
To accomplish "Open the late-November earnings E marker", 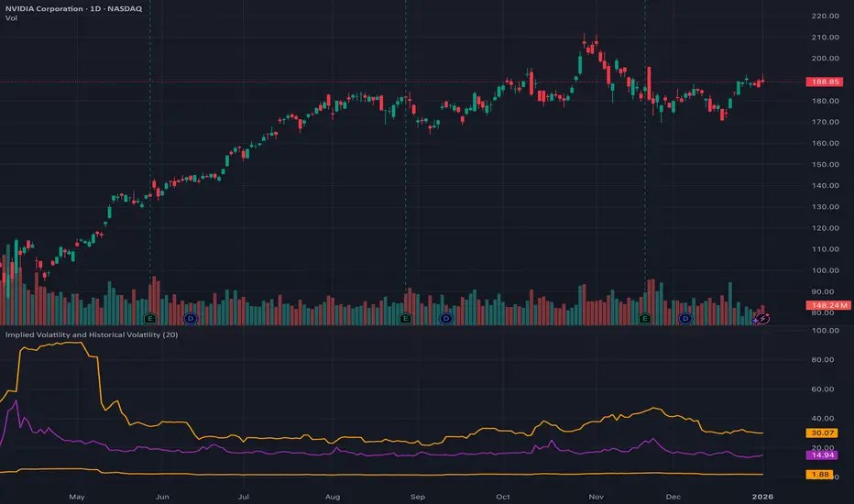I will click(x=645, y=319).
